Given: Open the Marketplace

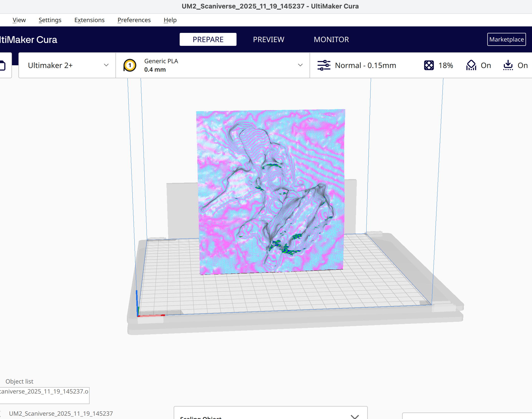Looking at the screenshot, I should pos(506,39).
